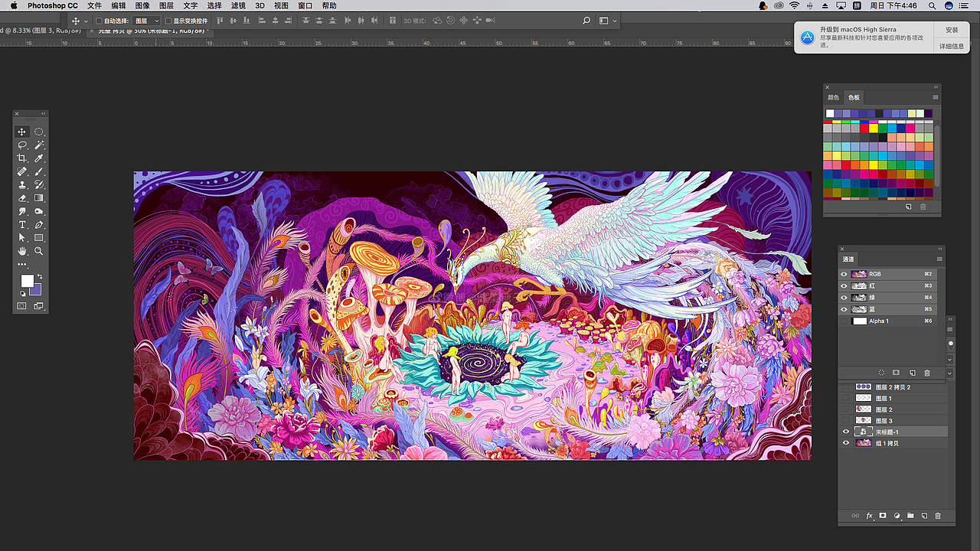Open the Move tool preset picker
The height and width of the screenshot is (551, 980).
[x=79, y=21]
